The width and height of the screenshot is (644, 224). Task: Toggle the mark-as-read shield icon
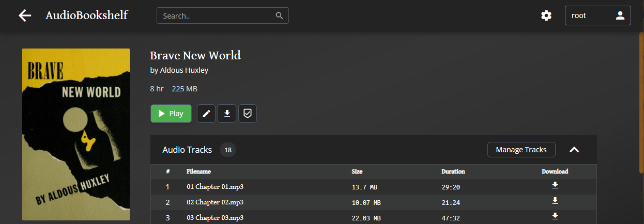[x=248, y=114]
